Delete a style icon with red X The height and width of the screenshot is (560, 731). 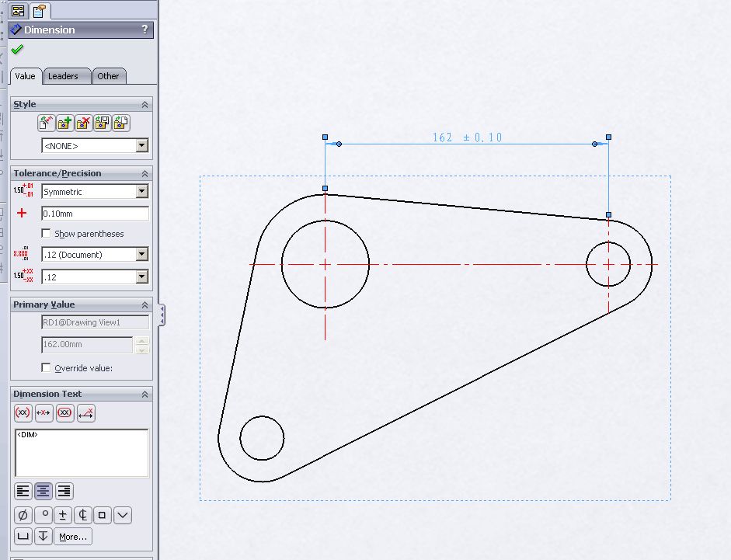pos(83,123)
